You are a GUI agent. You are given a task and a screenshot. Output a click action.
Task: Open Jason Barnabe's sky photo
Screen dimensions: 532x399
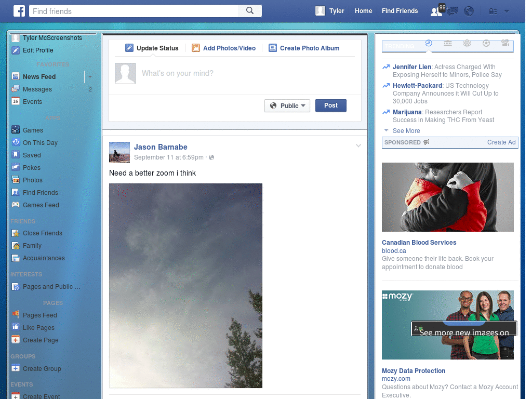[185, 286]
